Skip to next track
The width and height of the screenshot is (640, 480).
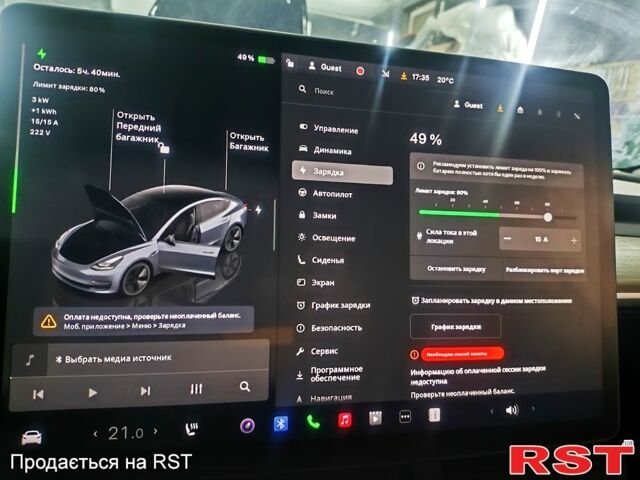[x=145, y=391]
